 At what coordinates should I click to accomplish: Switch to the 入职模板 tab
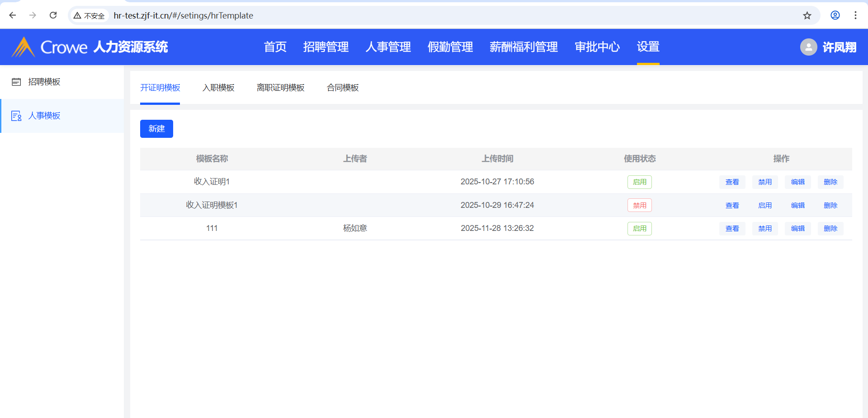coord(218,88)
